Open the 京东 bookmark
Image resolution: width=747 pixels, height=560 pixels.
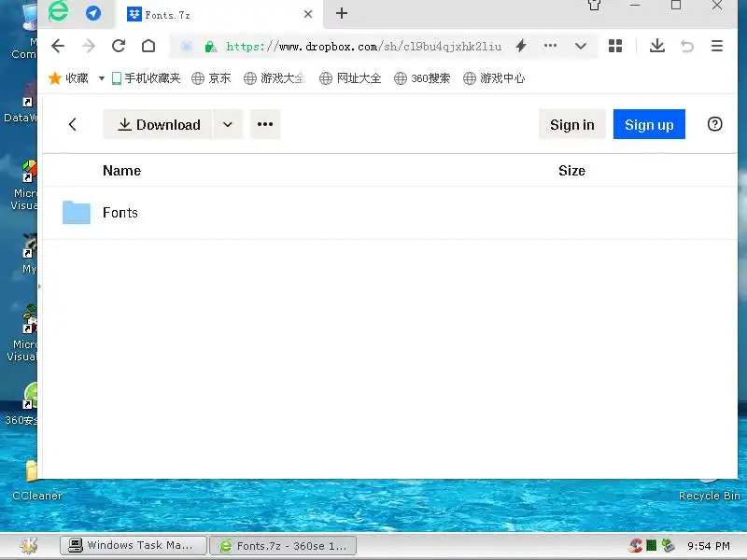point(212,78)
